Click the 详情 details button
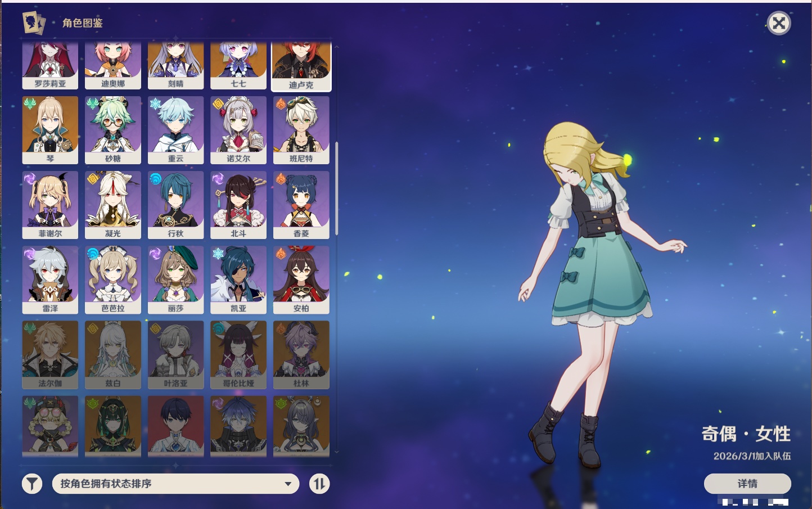Viewport: 812px width, 509px height. point(747,484)
